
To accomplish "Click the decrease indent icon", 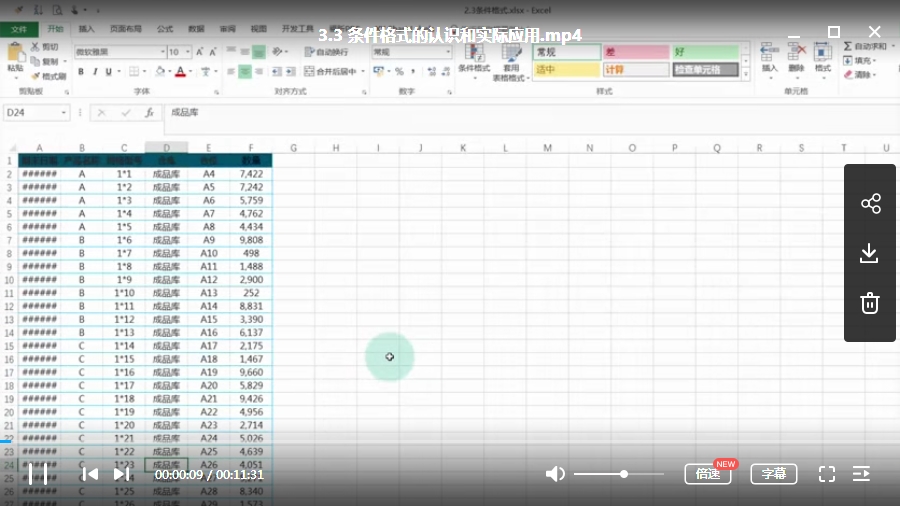I will (x=277, y=72).
